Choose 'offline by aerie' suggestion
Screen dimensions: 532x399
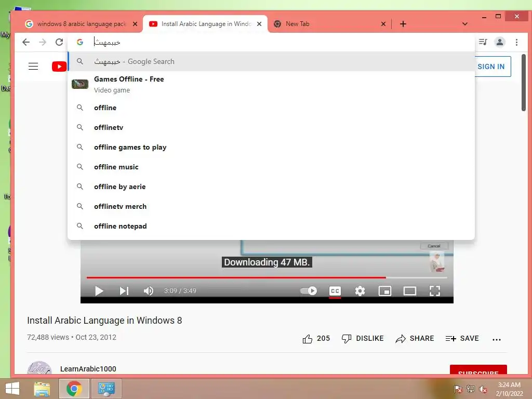point(271,187)
